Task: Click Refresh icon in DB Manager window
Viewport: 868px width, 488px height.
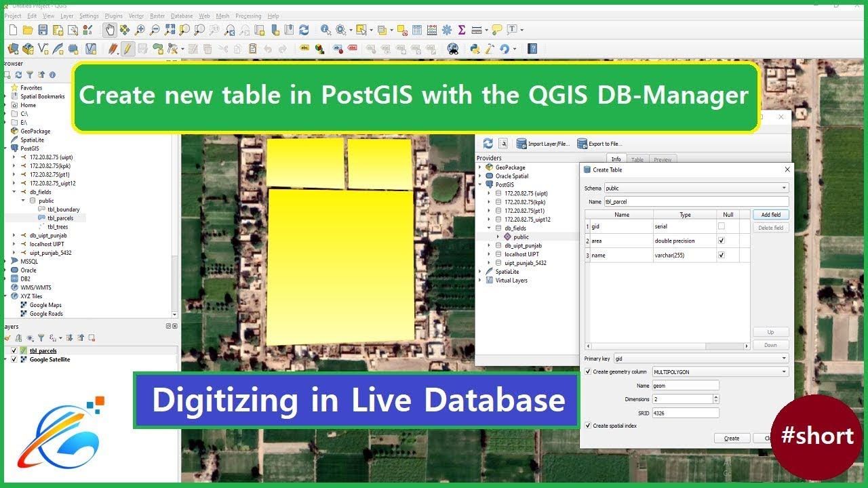Action: 488,144
